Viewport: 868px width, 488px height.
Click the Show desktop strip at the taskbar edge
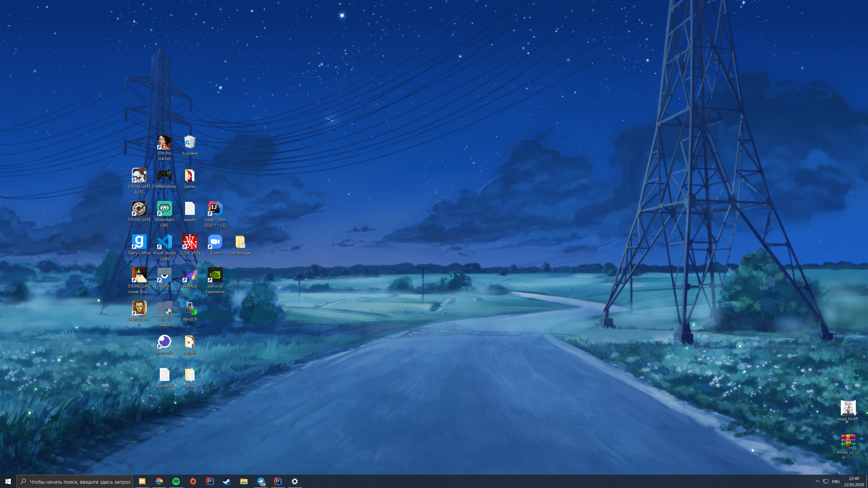coord(867,481)
